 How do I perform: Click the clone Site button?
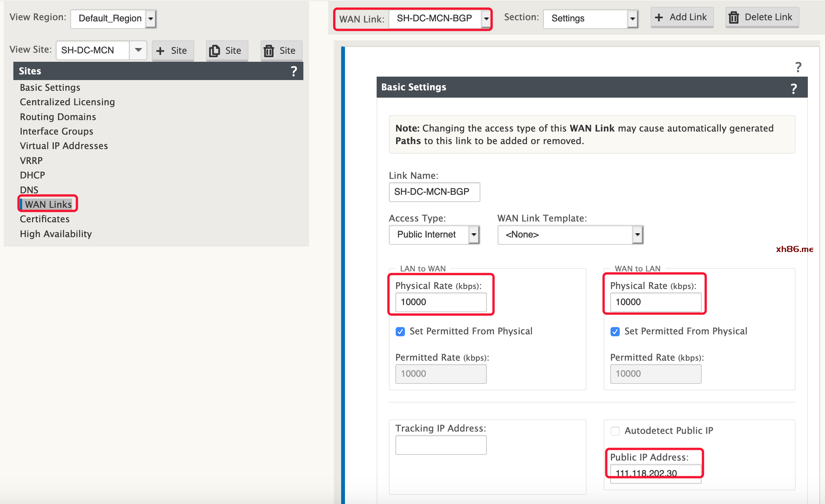[227, 51]
